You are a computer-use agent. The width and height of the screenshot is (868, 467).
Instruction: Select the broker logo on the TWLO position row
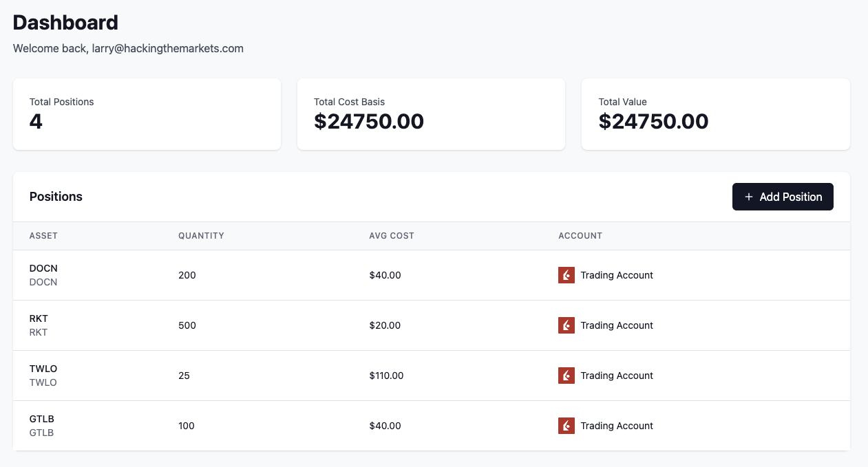point(566,376)
